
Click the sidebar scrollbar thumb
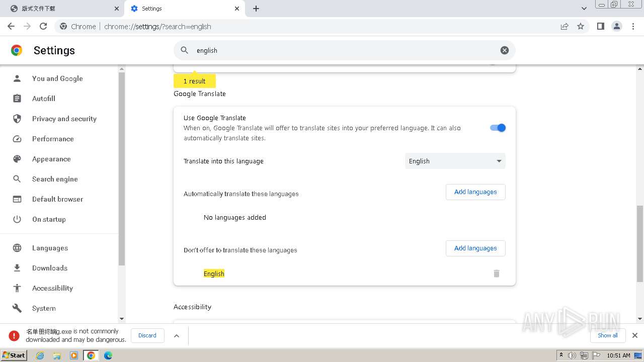121,168
